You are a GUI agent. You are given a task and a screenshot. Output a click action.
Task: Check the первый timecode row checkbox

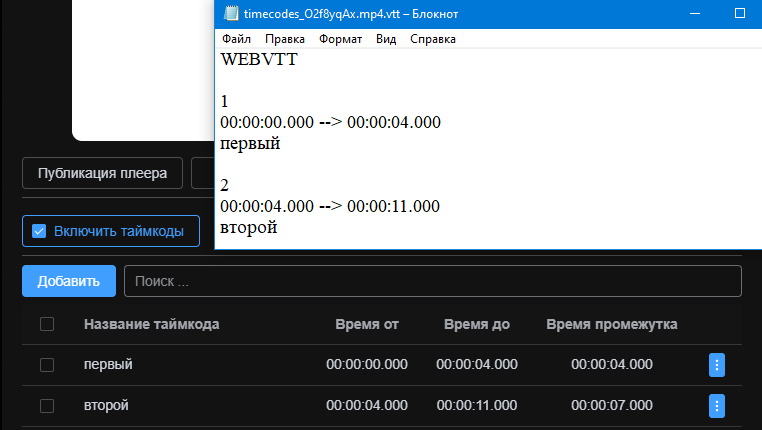coord(47,365)
